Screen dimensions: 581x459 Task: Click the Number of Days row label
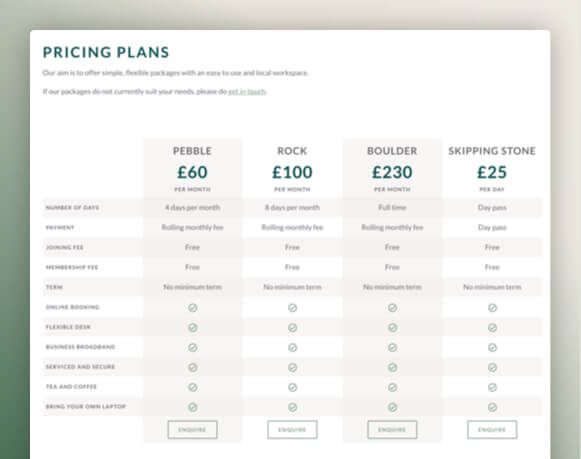72,207
